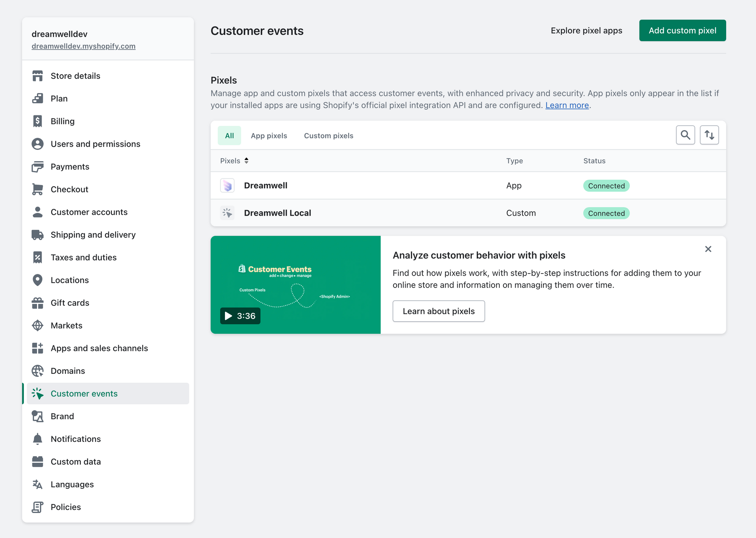Image resolution: width=756 pixels, height=538 pixels.
Task: Click the Notifications bell icon
Action: pos(37,439)
